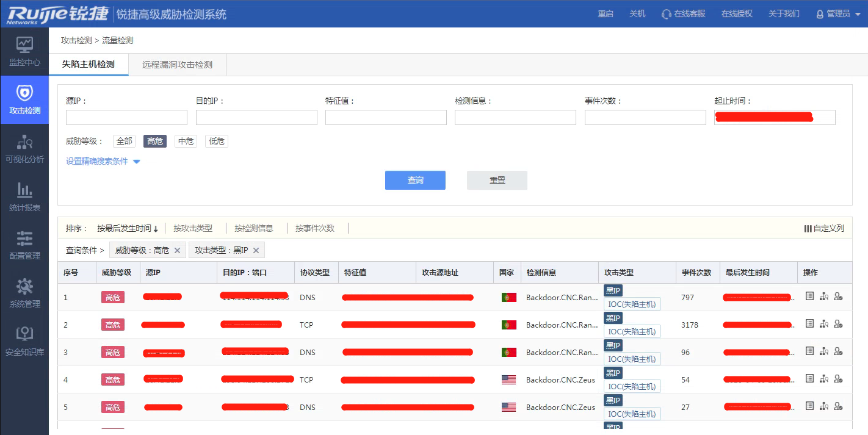Select the 中危 threat level filter
This screenshot has width=868, height=435.
(x=186, y=142)
